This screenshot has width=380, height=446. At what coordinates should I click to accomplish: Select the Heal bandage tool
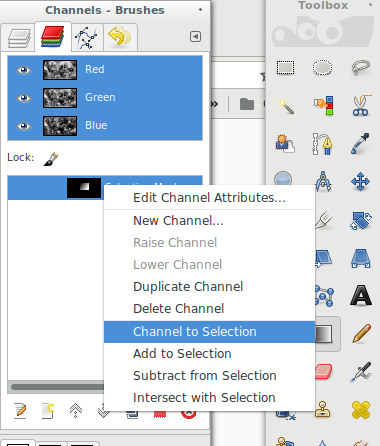(x=361, y=410)
